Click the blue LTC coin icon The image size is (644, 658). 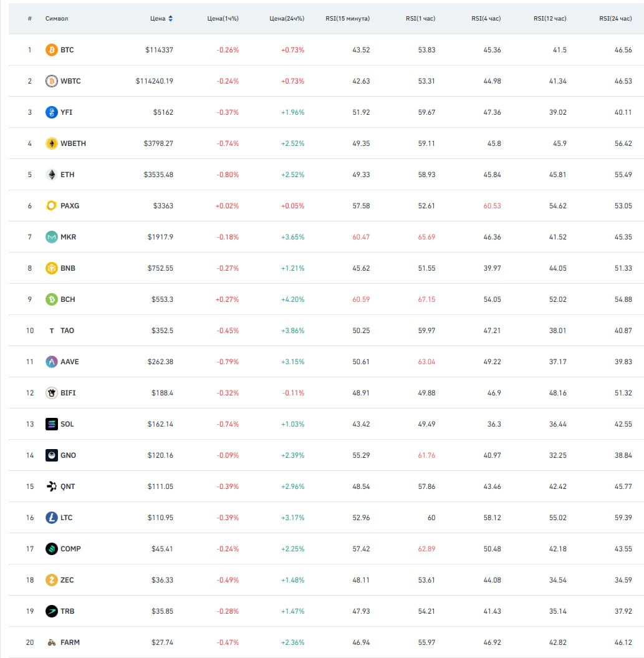point(51,518)
